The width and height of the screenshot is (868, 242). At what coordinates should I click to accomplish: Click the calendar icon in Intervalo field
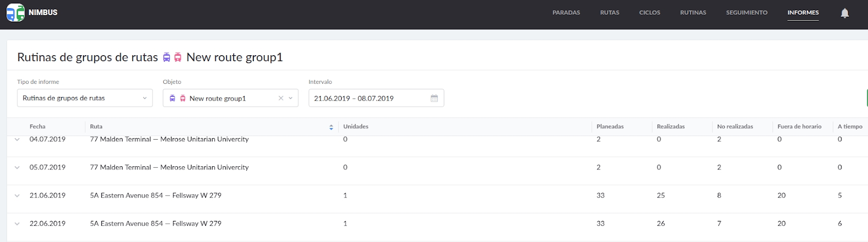pos(434,99)
